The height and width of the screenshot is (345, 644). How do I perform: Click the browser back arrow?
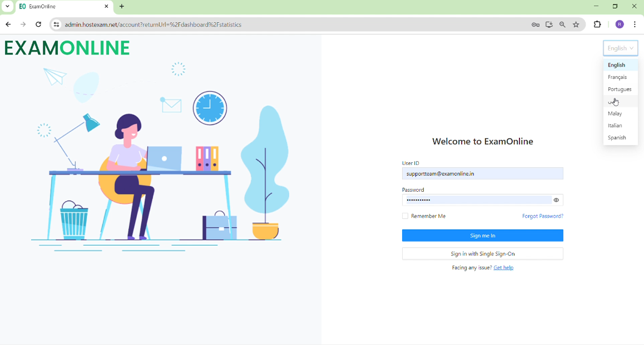point(8,24)
